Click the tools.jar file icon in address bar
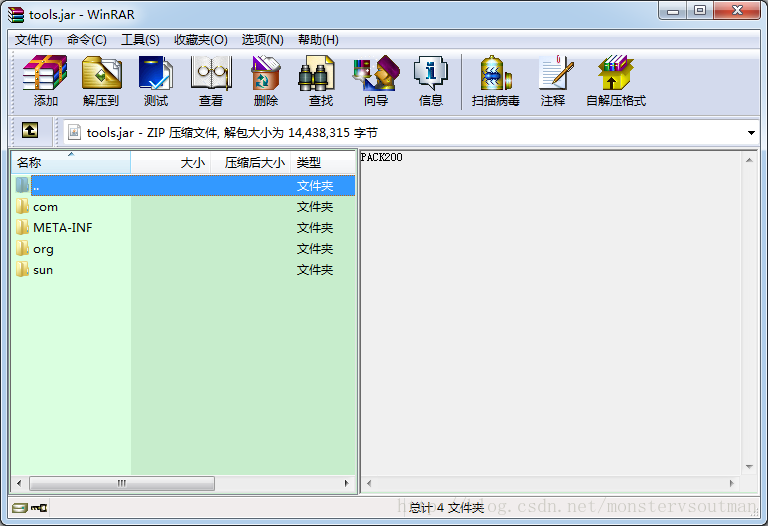768x526 pixels. (74, 132)
